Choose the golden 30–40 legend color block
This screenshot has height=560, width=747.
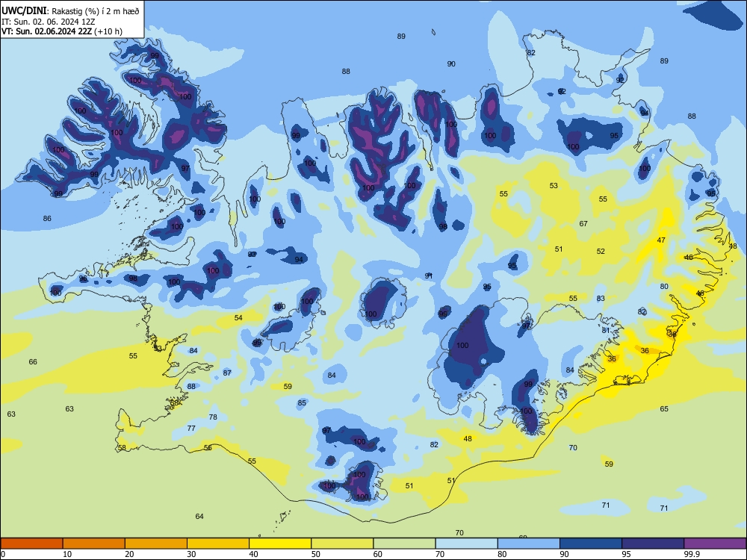click(x=218, y=544)
